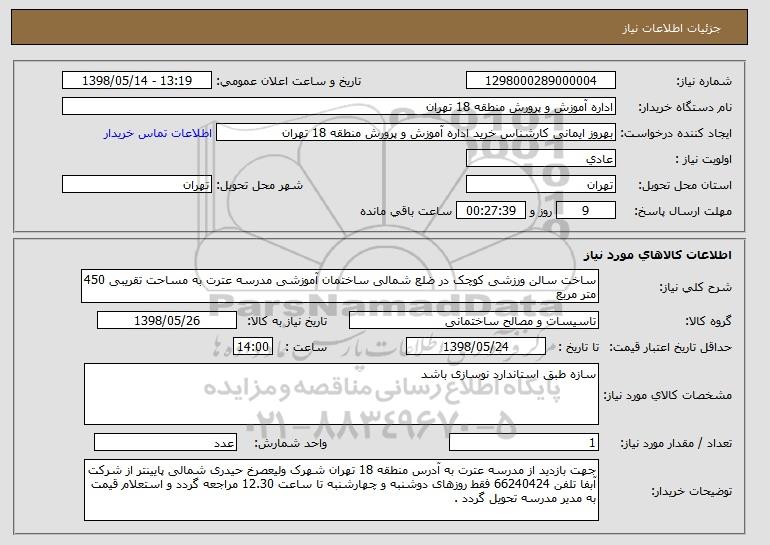Click the نام دستگاه خریدار label
The width and height of the screenshot is (770, 545).
[x=685, y=108]
